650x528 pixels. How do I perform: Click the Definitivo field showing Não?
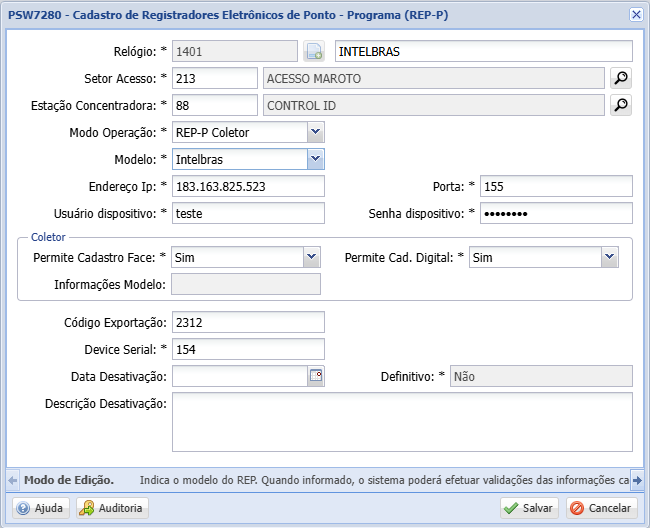click(x=541, y=376)
